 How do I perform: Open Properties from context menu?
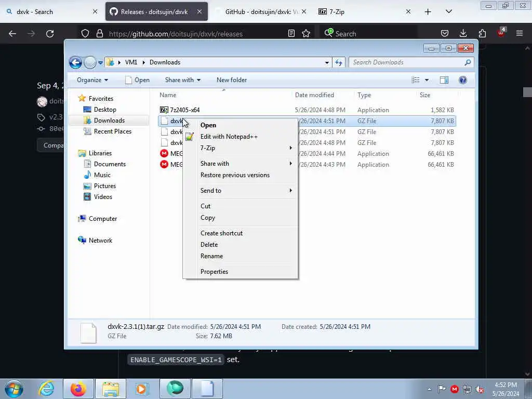(x=240, y=272)
